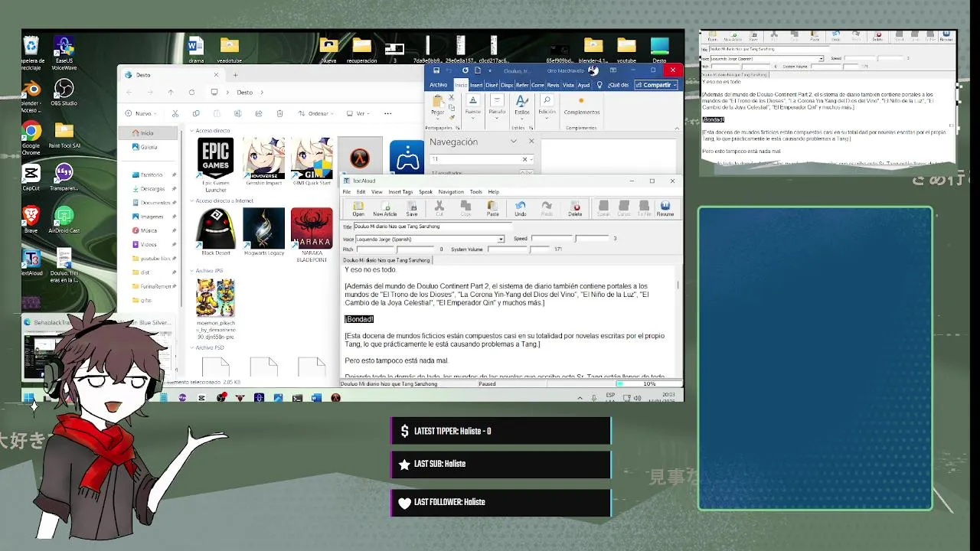Select Galería in File Explorer sidebar
Screen dimensions: 980x551
coord(147,147)
